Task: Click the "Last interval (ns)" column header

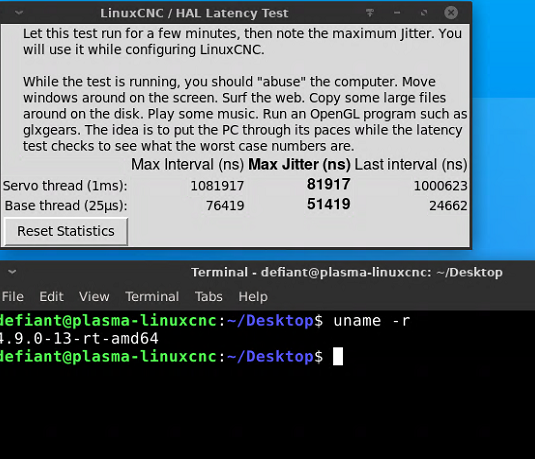Action: click(x=411, y=164)
